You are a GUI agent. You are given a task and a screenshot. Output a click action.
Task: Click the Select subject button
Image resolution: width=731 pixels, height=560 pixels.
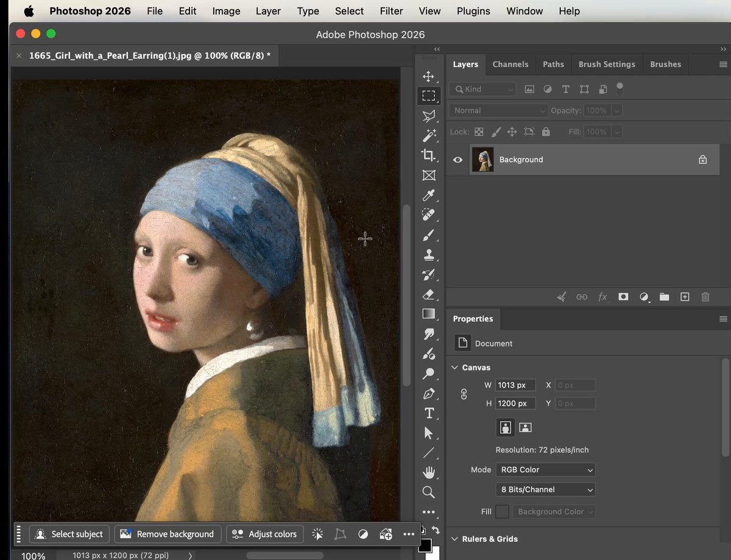[x=70, y=534]
